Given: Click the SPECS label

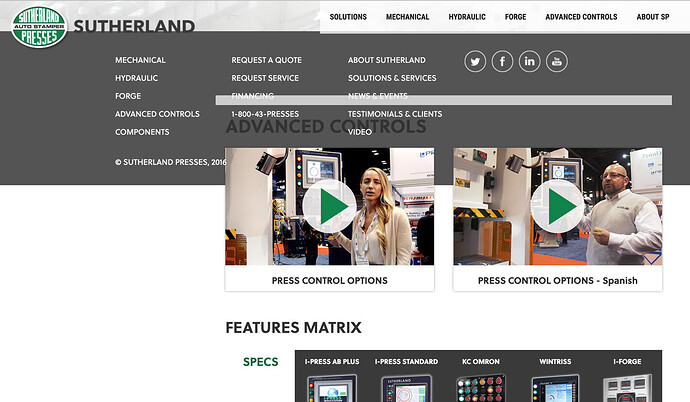Looking at the screenshot, I should [x=261, y=362].
